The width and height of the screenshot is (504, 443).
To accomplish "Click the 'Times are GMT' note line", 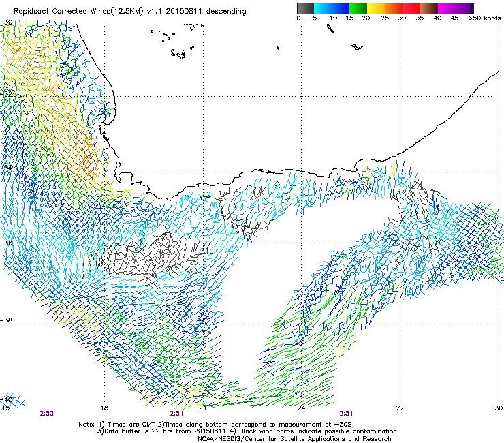I will [215, 425].
